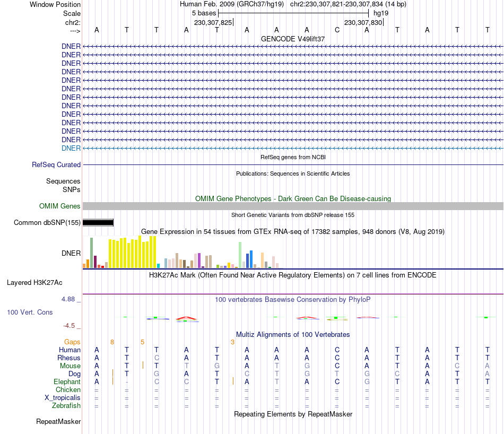The image size is (504, 434).
Task: Click the gray OMIM Genes bar
Action: [x=293, y=206]
